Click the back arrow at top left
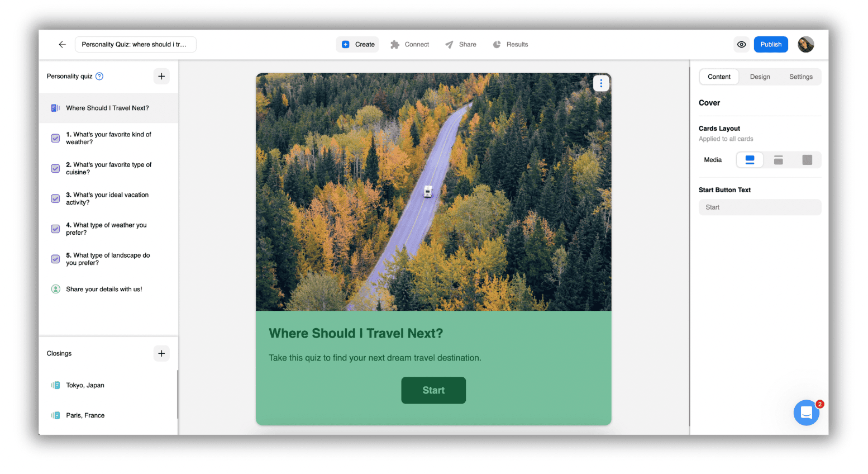 click(62, 44)
